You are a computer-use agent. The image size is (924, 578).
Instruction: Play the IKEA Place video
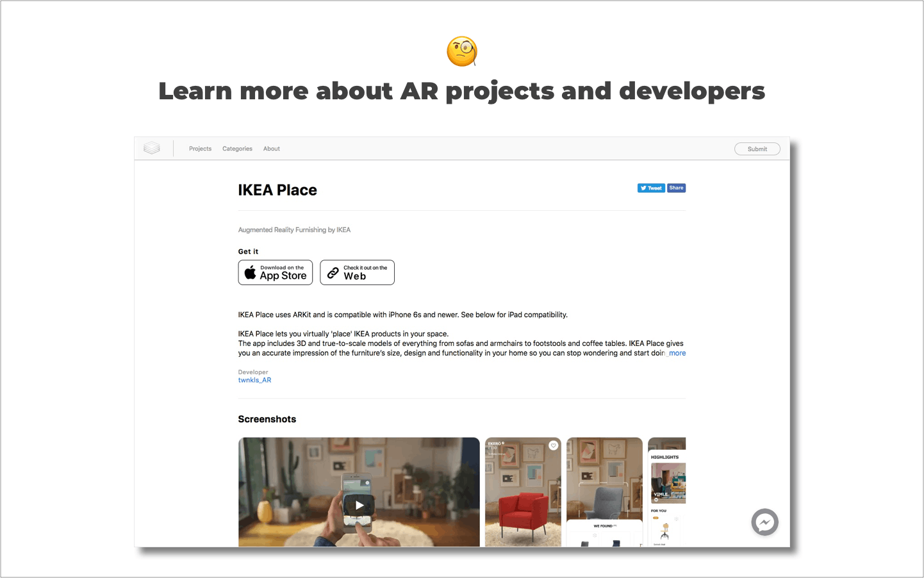pyautogui.click(x=359, y=505)
